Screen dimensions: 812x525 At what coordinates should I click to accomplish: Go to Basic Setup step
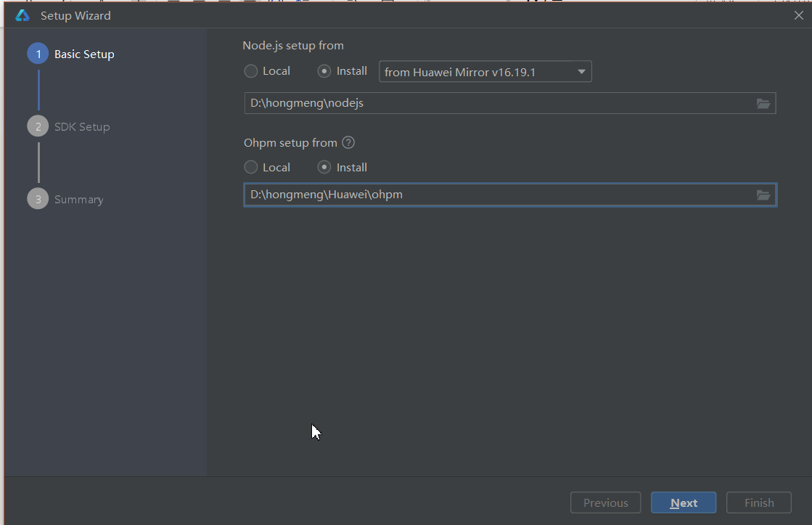pyautogui.click(x=71, y=54)
